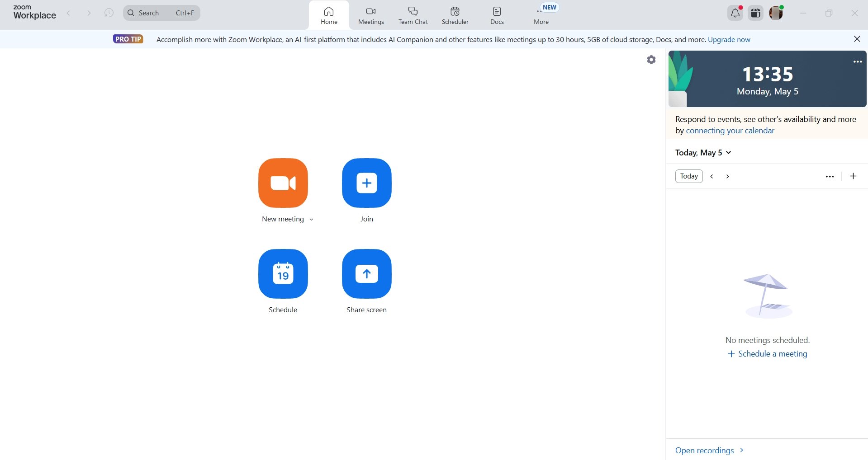Open the Scheduler

tap(455, 15)
